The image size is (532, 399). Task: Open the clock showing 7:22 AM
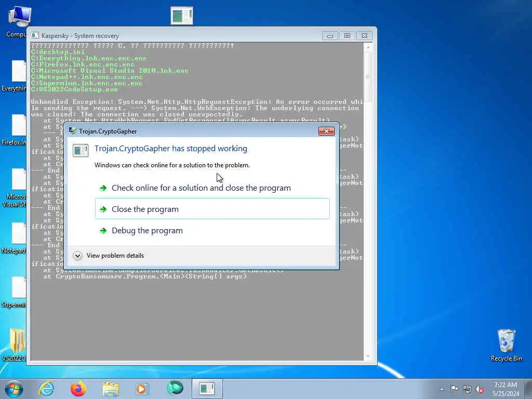[x=506, y=389]
